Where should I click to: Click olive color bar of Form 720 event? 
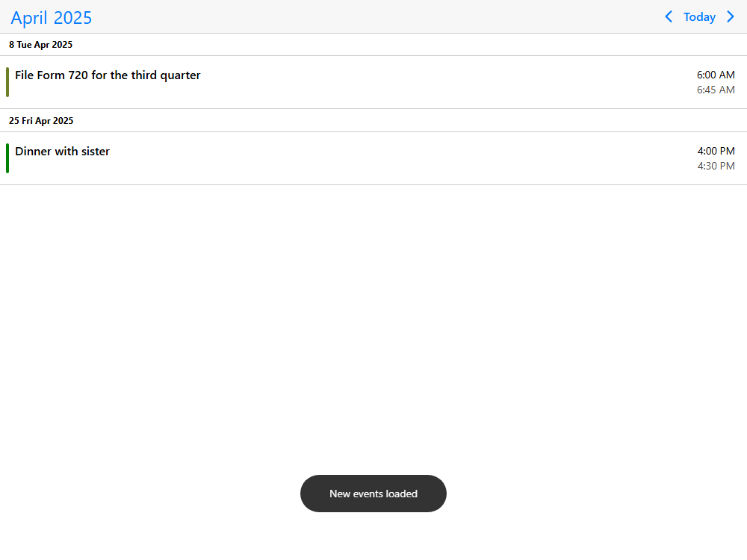[7, 82]
